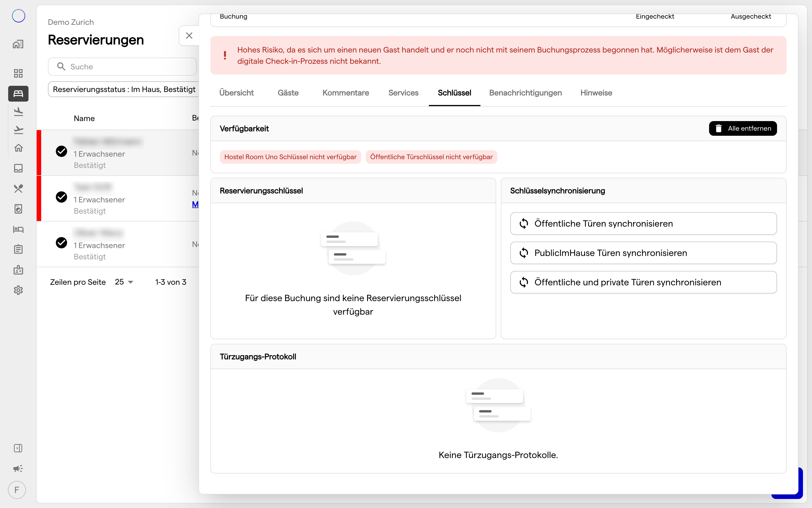Click the Demo Zurich property label

coord(71,22)
